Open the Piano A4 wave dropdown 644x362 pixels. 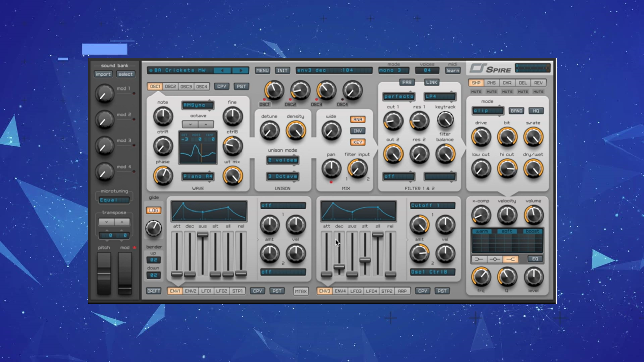coord(198,176)
